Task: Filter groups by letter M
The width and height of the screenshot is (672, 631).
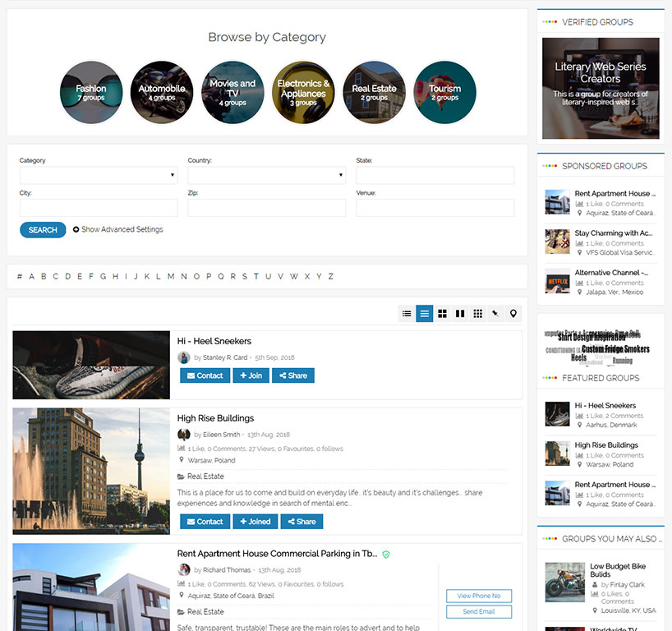Action: (x=171, y=277)
